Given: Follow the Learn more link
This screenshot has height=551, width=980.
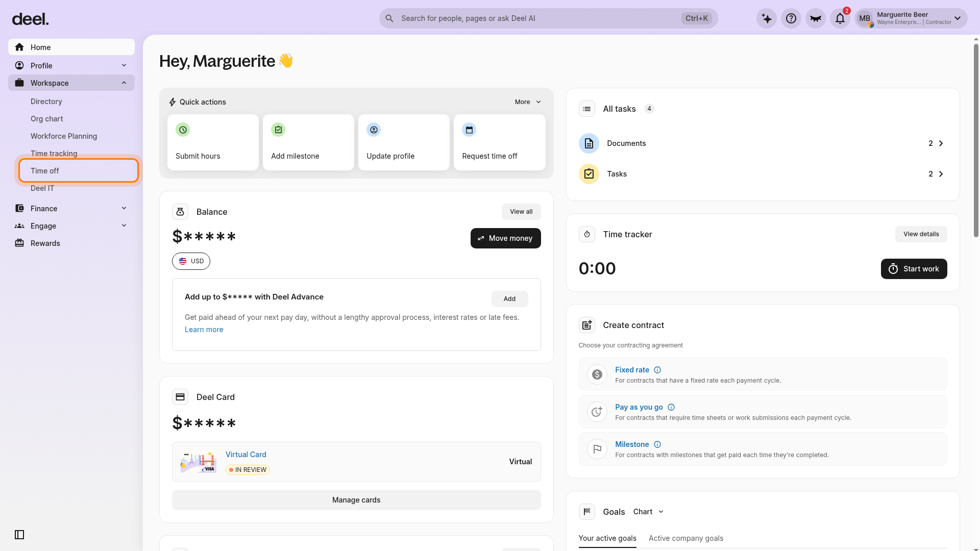Looking at the screenshot, I should coord(204,330).
